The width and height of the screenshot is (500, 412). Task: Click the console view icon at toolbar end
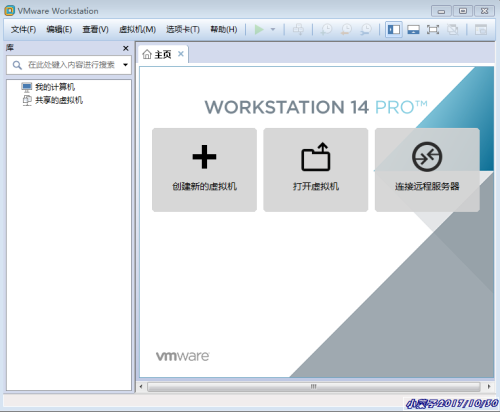coord(480,30)
